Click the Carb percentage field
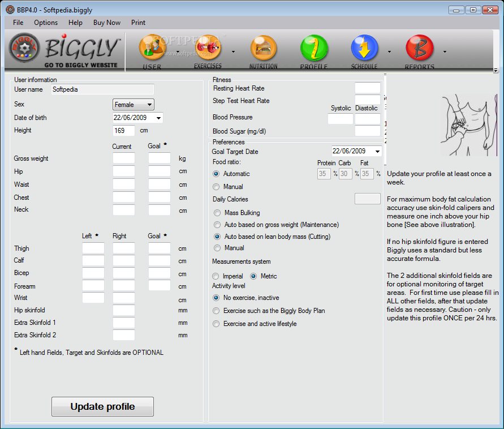Image resolution: width=504 pixels, height=429 pixels. [x=345, y=174]
